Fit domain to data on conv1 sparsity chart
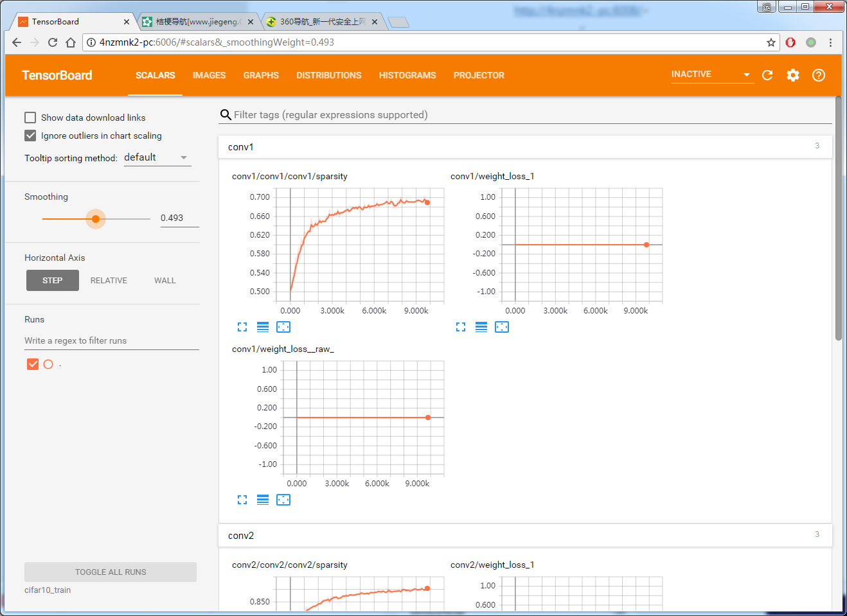847x616 pixels. click(x=283, y=327)
